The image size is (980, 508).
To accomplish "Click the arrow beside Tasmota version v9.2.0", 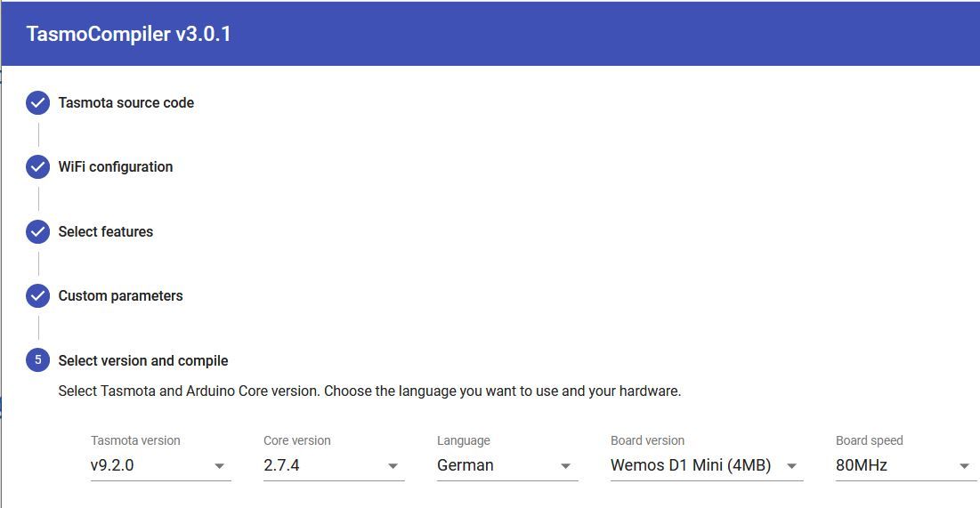I will click(219, 466).
